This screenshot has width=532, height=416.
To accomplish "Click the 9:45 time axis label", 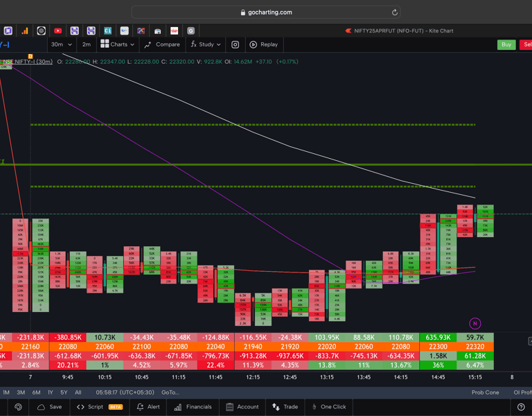I will pyautogui.click(x=67, y=377).
